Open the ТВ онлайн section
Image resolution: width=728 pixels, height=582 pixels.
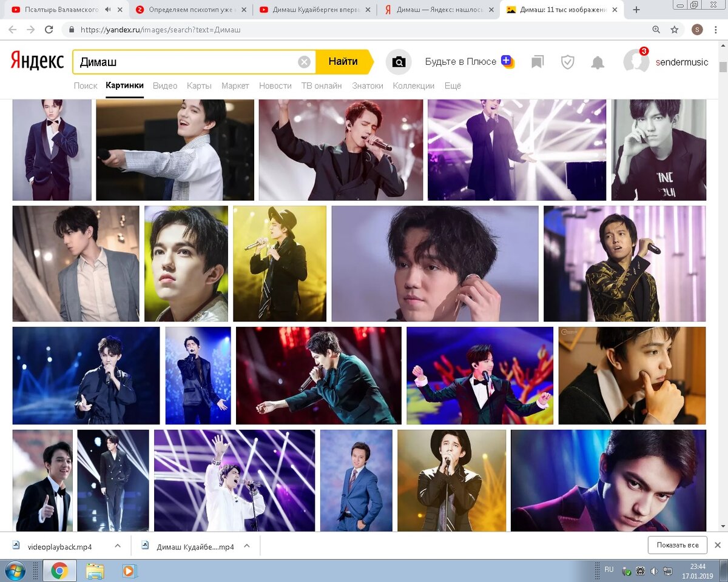[x=322, y=86]
